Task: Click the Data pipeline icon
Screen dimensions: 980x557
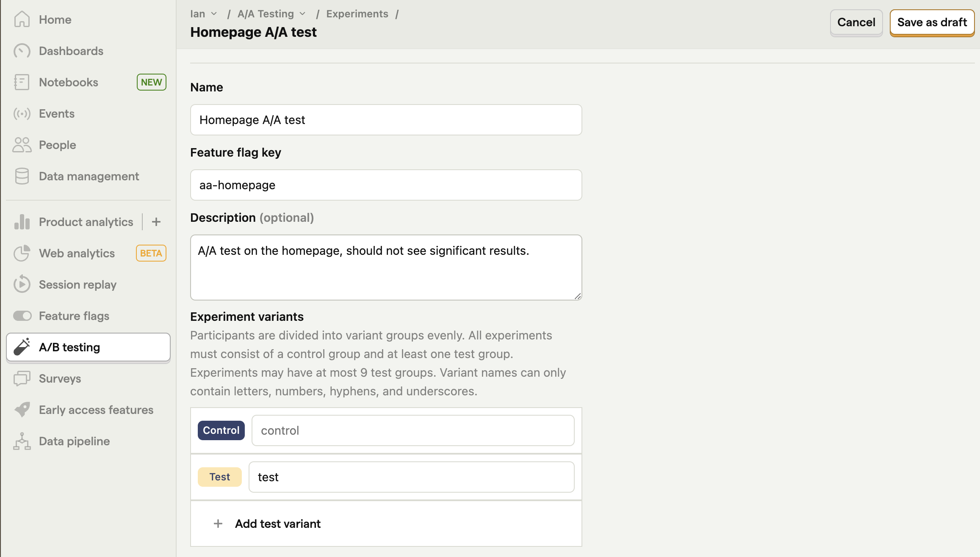Action: point(22,441)
